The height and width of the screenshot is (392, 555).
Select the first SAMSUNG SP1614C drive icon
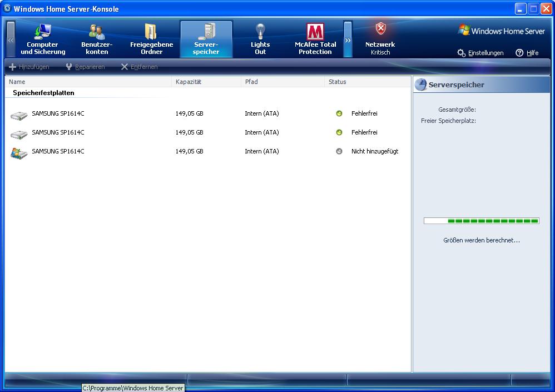(19, 115)
